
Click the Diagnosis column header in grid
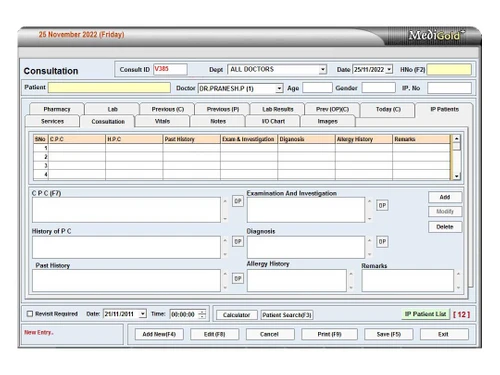[x=306, y=139]
